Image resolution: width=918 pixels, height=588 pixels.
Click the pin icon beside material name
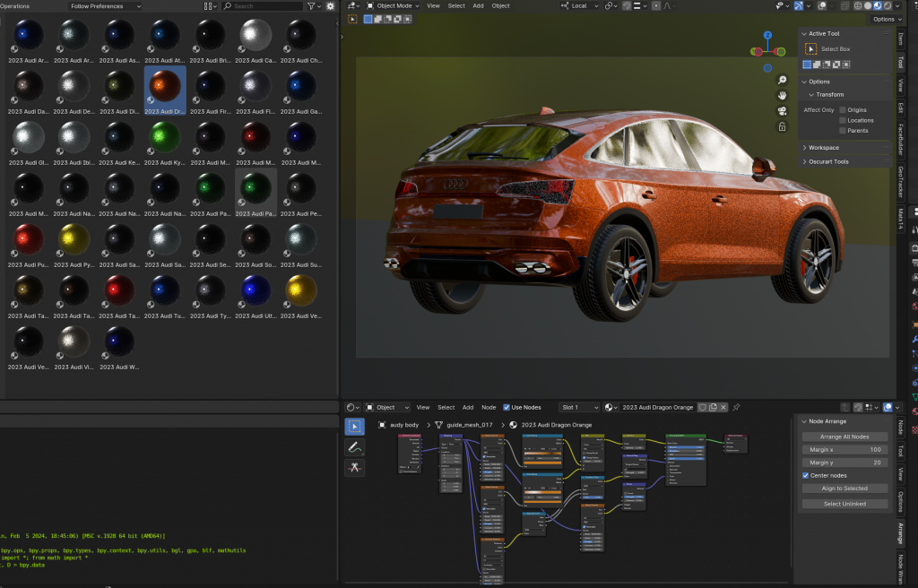pyautogui.click(x=736, y=407)
